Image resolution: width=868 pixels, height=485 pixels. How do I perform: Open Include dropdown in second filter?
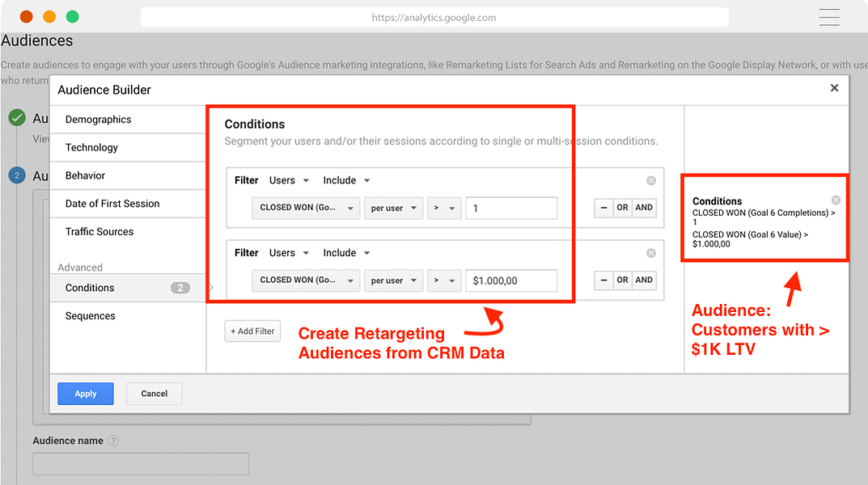[x=346, y=253]
